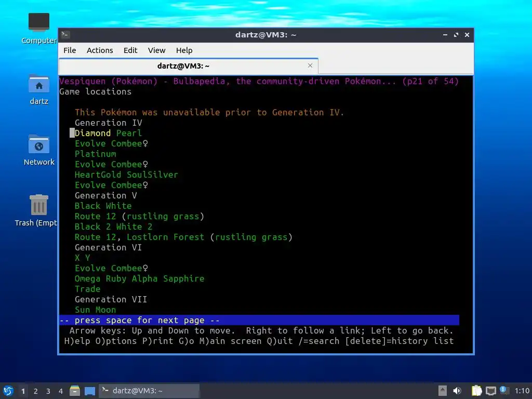Click the Generation VII heading text
Screen dimensions: 532x399
click(111, 299)
